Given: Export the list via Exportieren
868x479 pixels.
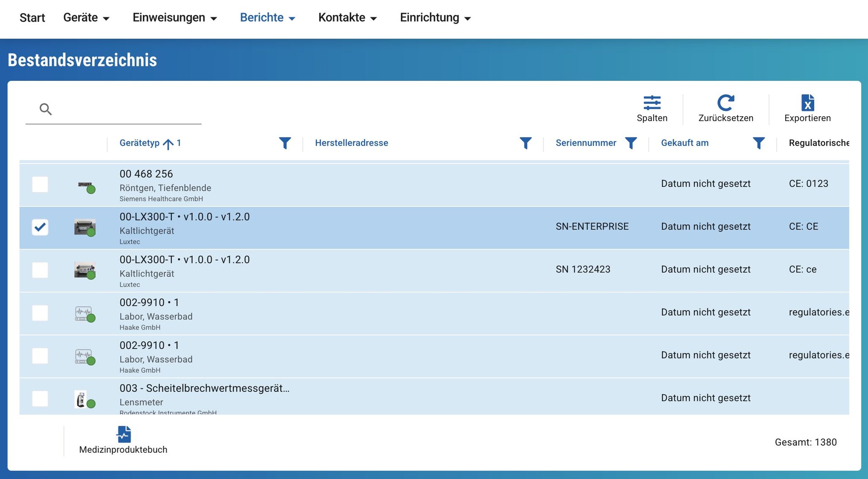Looking at the screenshot, I should pos(807,108).
